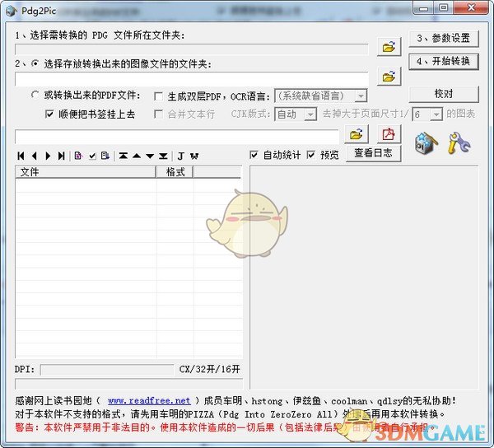Click the red PDF file icon
494x448 pixels.
point(388,135)
